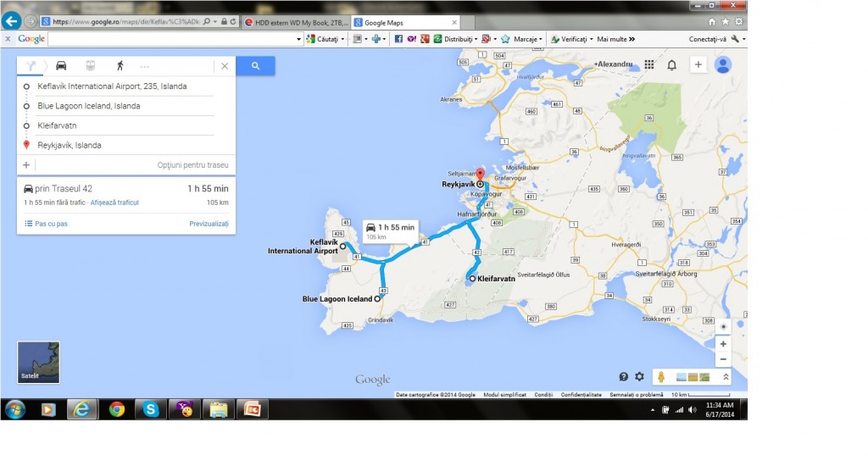Edit the Blue Lagoon Iceland waypoint
Screen dimensions: 868x472
pyautogui.click(x=125, y=106)
